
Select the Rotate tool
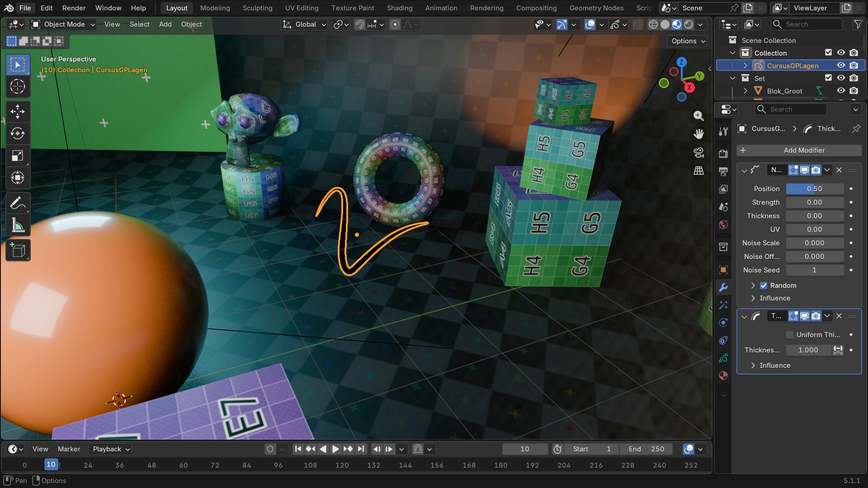coord(18,134)
